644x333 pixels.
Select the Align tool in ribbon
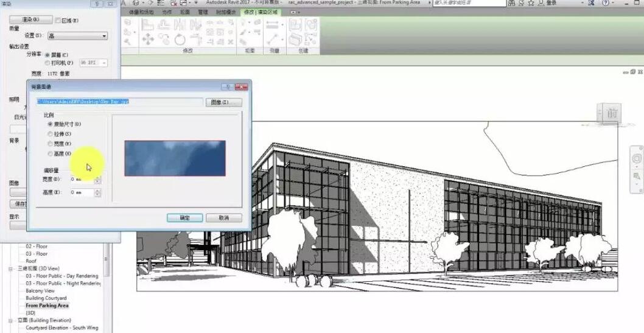tap(147, 24)
